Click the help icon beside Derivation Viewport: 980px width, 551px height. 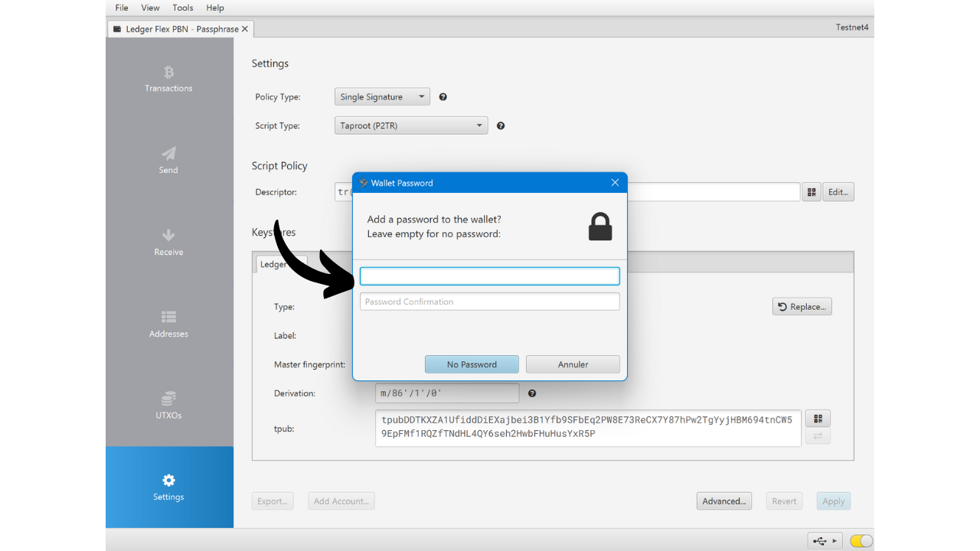click(x=531, y=393)
